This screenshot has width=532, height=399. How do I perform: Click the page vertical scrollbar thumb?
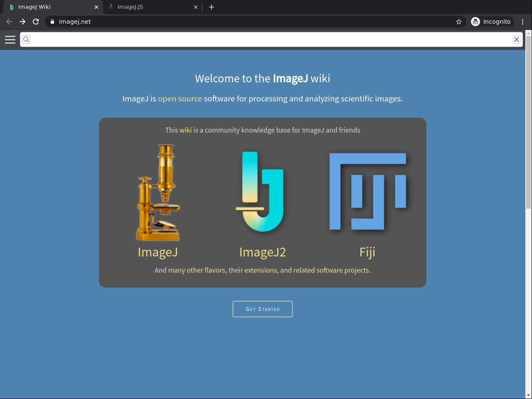tap(529, 122)
